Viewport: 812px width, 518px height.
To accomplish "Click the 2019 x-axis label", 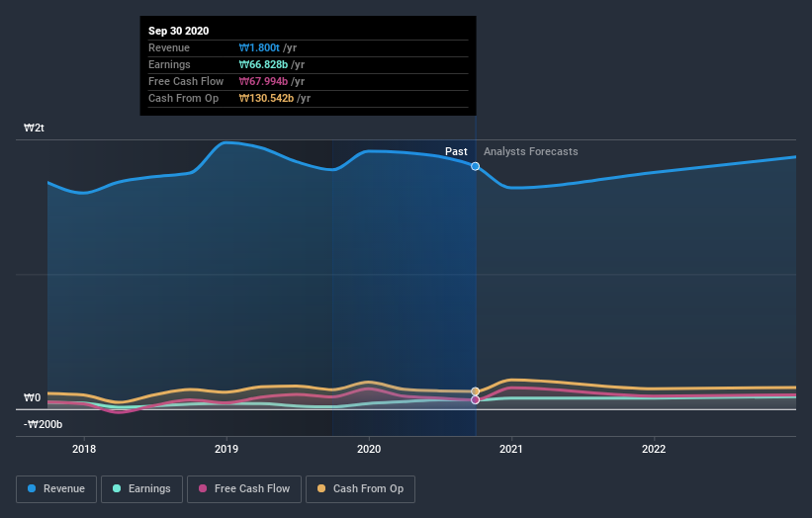I will (226, 449).
